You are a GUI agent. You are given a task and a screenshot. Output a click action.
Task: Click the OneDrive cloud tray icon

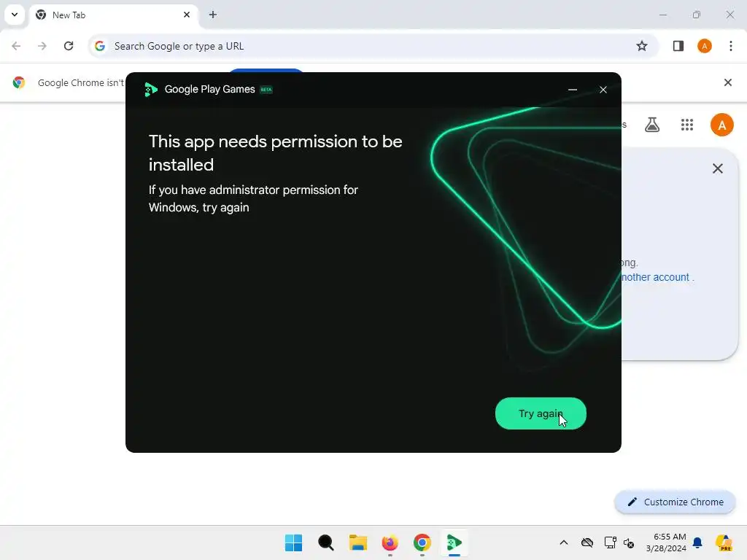pyautogui.click(x=587, y=542)
